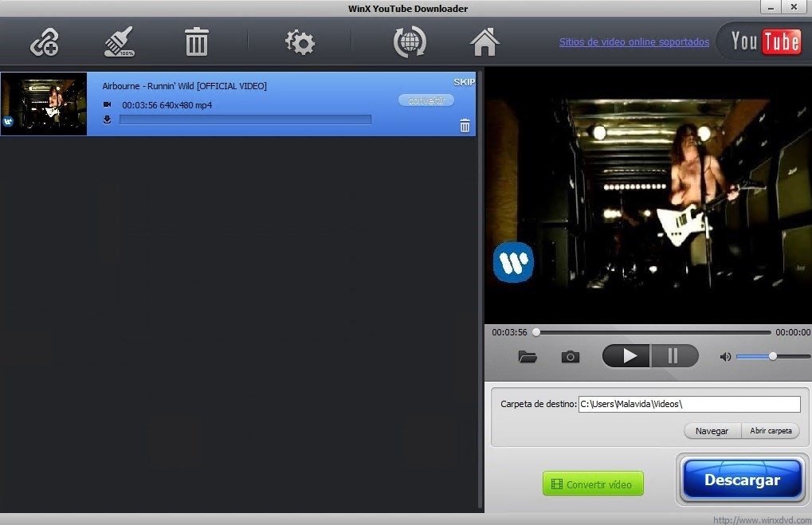Click the 'Carpeta de destino' path field
Screen dimensions: 812x525
tap(689, 404)
